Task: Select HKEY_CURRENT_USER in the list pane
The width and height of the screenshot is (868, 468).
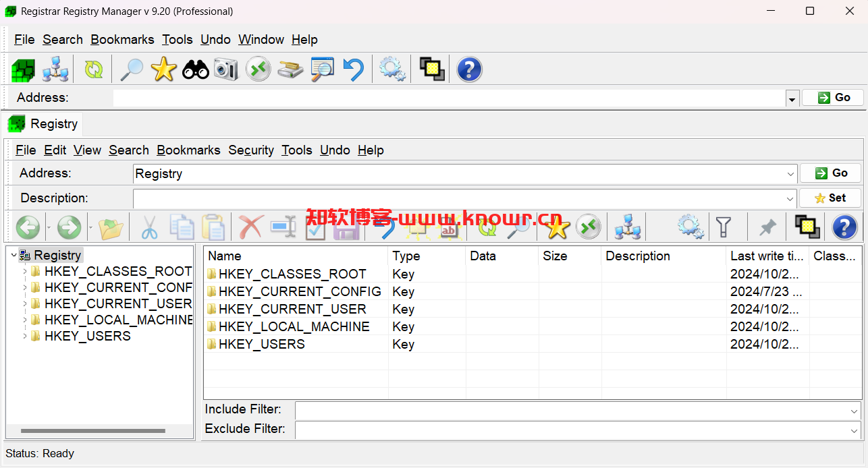Action: pos(533,309)
